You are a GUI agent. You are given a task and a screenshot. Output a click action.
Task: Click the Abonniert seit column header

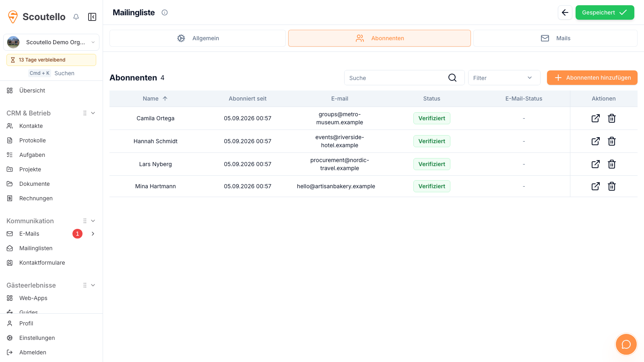[248, 99]
